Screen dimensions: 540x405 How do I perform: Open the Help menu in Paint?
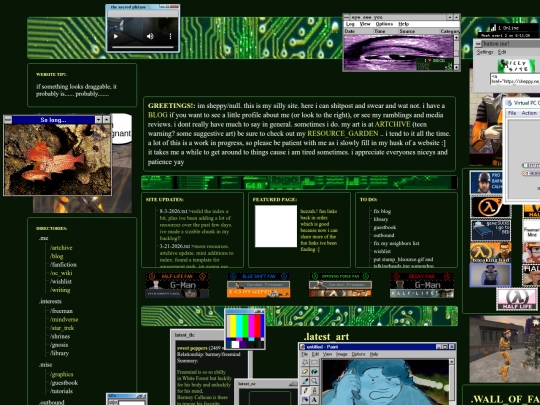coord(374,354)
